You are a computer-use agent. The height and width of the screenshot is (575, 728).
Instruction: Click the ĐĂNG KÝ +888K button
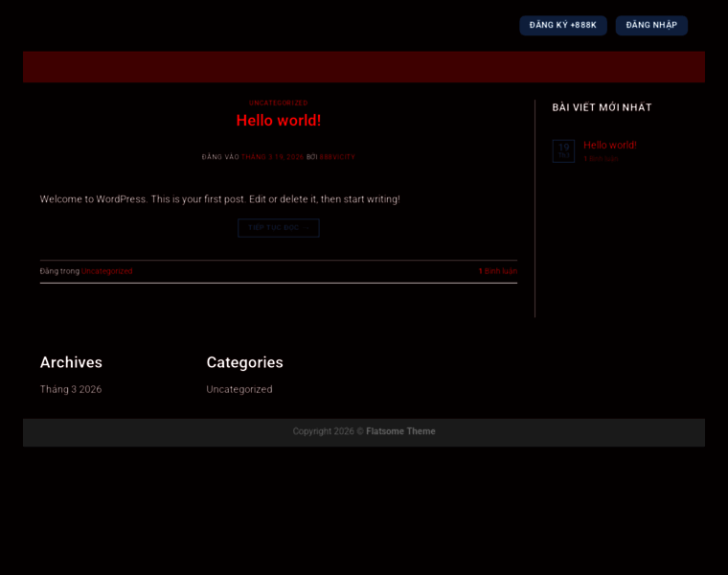coord(562,25)
